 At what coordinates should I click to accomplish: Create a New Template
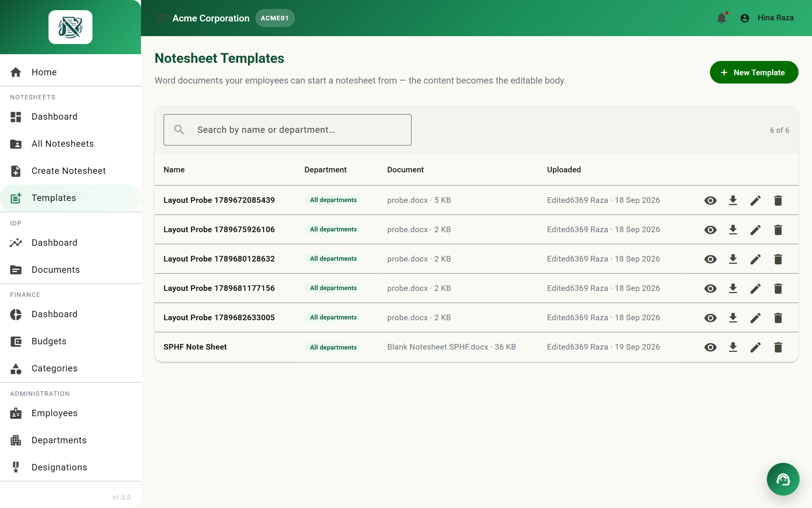click(x=754, y=72)
